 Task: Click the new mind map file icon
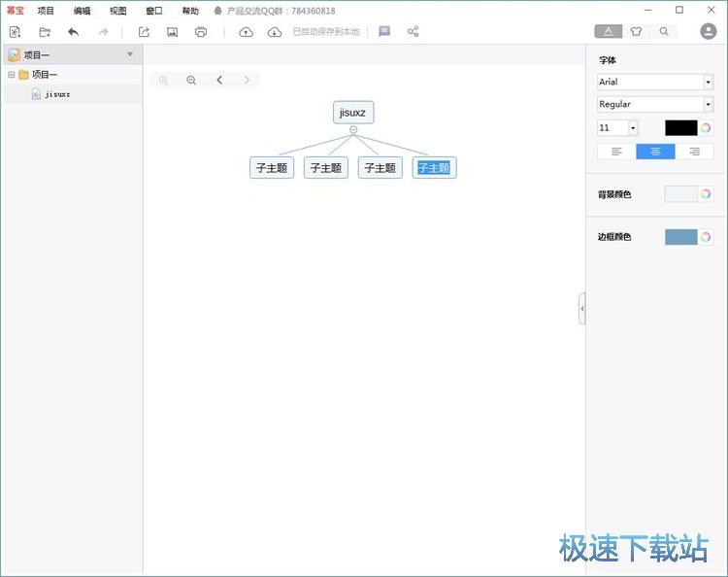[15, 32]
